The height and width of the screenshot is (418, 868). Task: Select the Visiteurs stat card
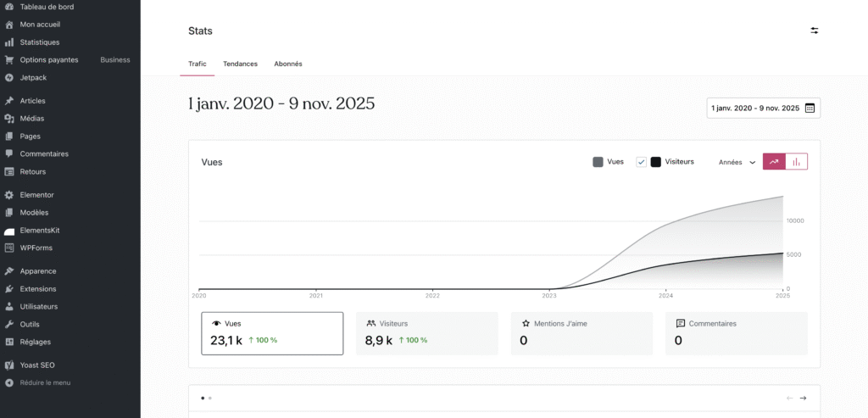[x=426, y=333]
